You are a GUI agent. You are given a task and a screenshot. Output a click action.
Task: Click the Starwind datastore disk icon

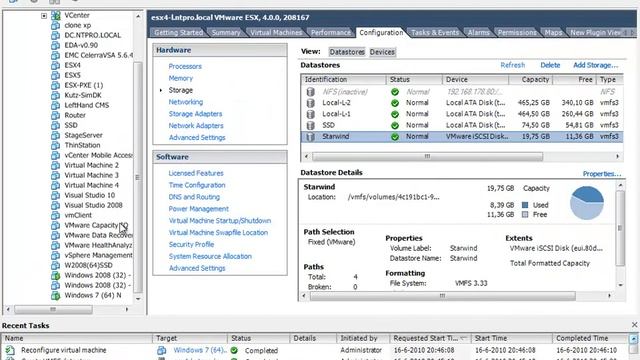coord(311,136)
